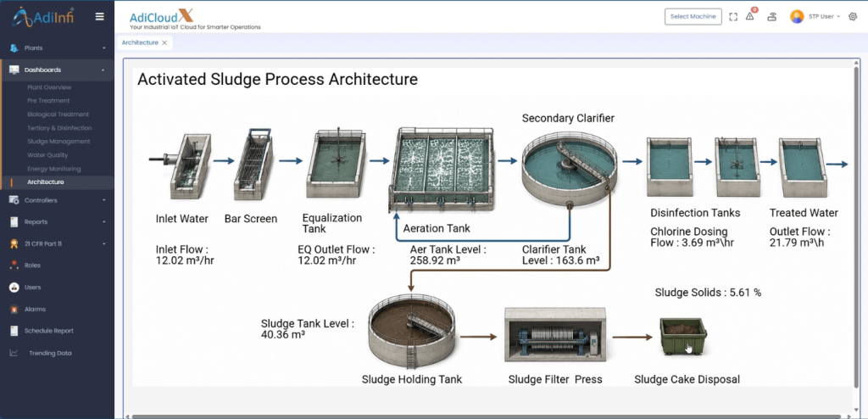
Task: Open Water Quality dashboard
Action: coord(47,155)
